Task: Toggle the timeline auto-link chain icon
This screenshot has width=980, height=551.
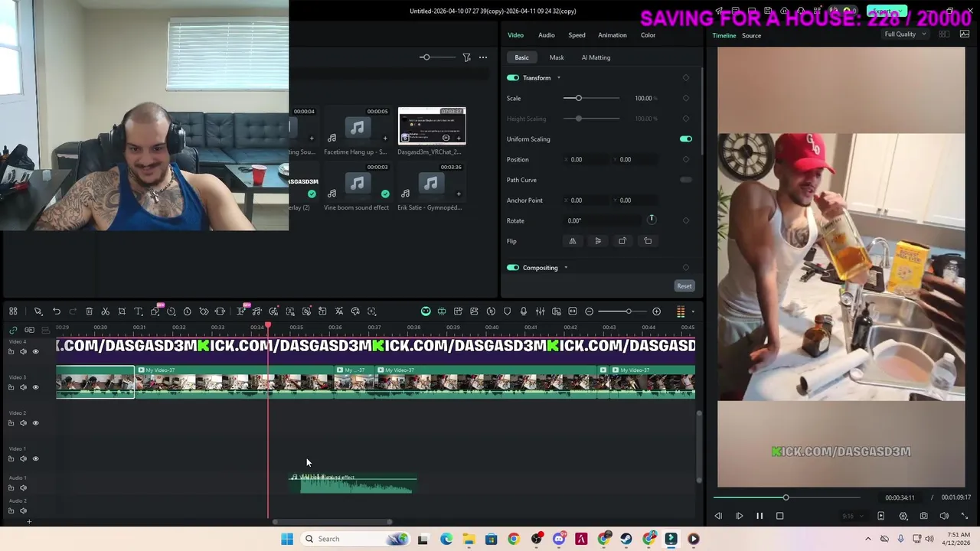Action: click(13, 330)
